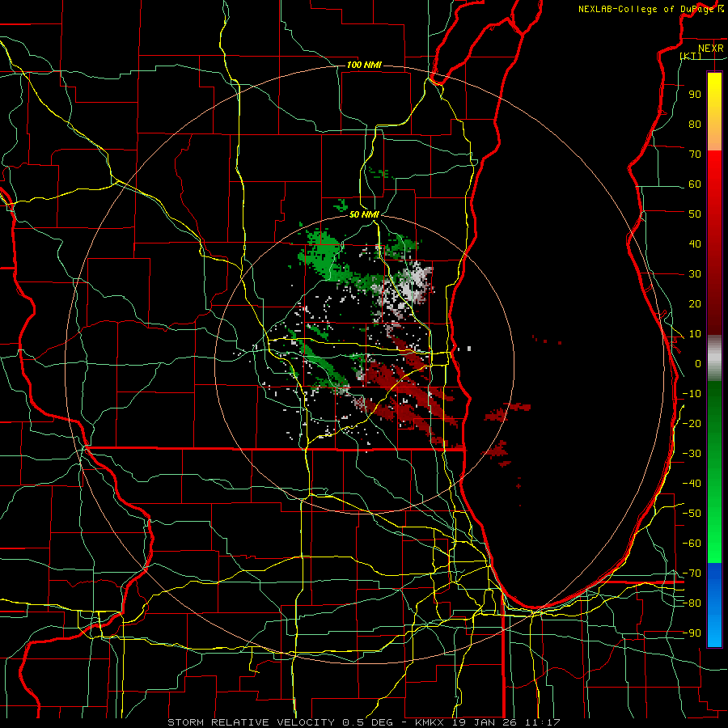This screenshot has width=728, height=728.
Task: Click the 100 NMI range ring label
Action: tap(364, 65)
